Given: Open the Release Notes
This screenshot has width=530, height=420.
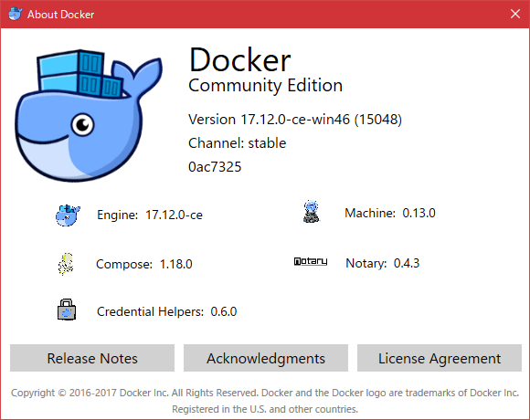Looking at the screenshot, I should pos(92,358).
